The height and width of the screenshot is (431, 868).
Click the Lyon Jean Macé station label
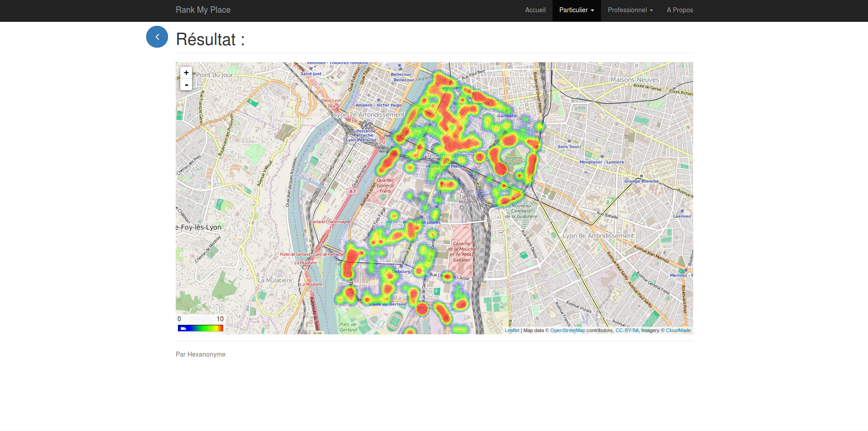click(x=446, y=166)
